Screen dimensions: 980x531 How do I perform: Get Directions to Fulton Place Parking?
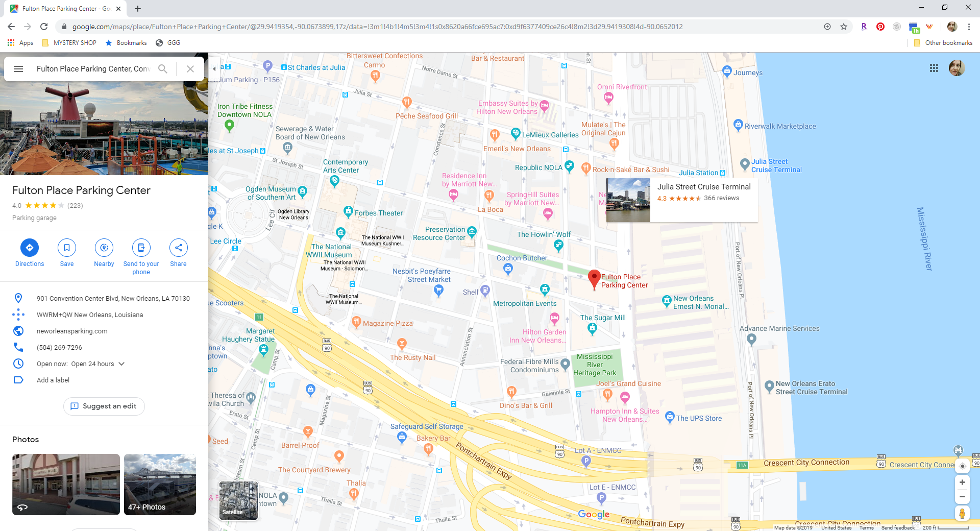30,248
